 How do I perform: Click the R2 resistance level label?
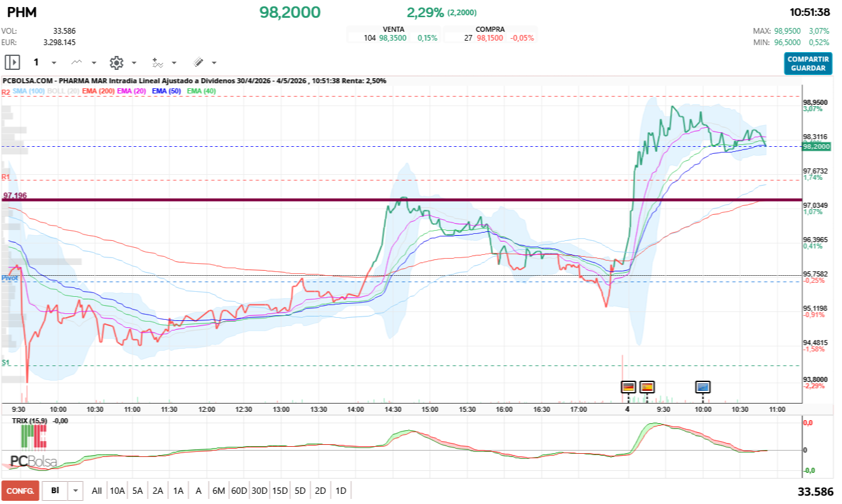(6, 93)
